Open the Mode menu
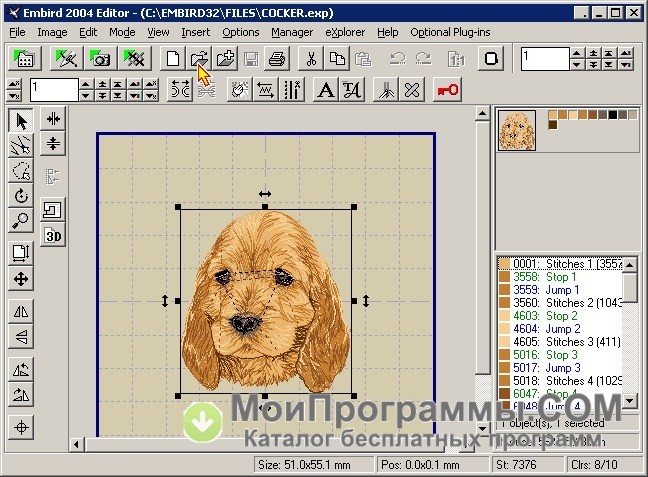 coord(122,32)
